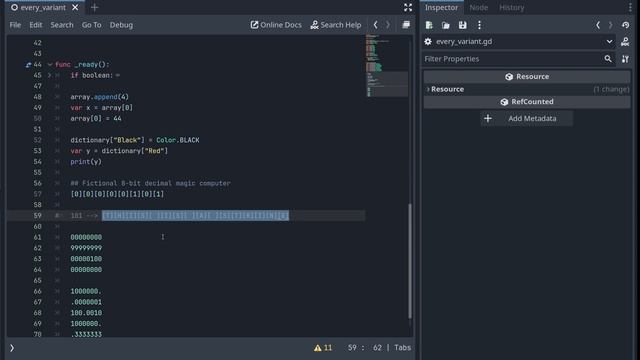The image size is (640, 360).
Task: Expand folded 'if boolean' block
Action: (49, 75)
